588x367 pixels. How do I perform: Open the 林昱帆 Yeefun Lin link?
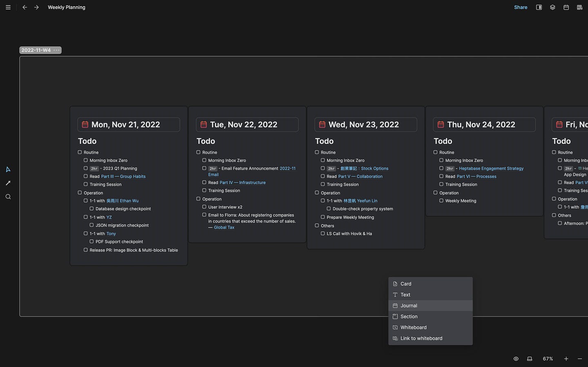(361, 201)
